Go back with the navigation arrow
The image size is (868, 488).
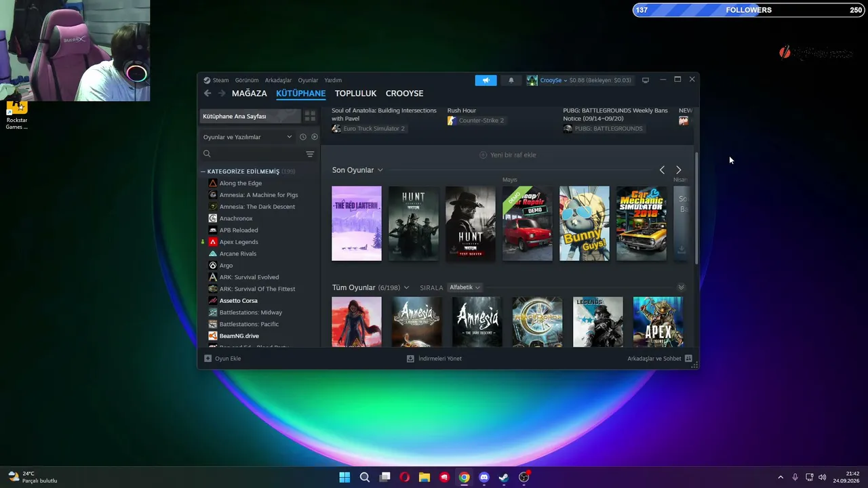[x=208, y=94]
